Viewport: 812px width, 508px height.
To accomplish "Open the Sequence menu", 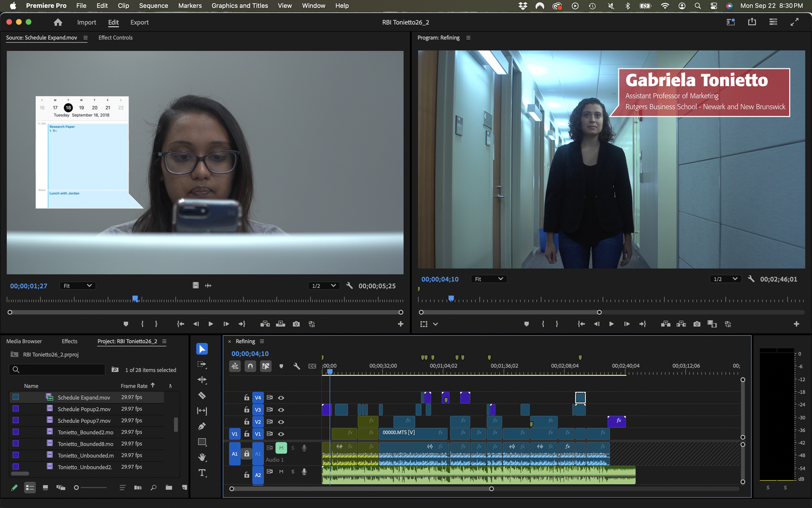I will click(x=153, y=5).
